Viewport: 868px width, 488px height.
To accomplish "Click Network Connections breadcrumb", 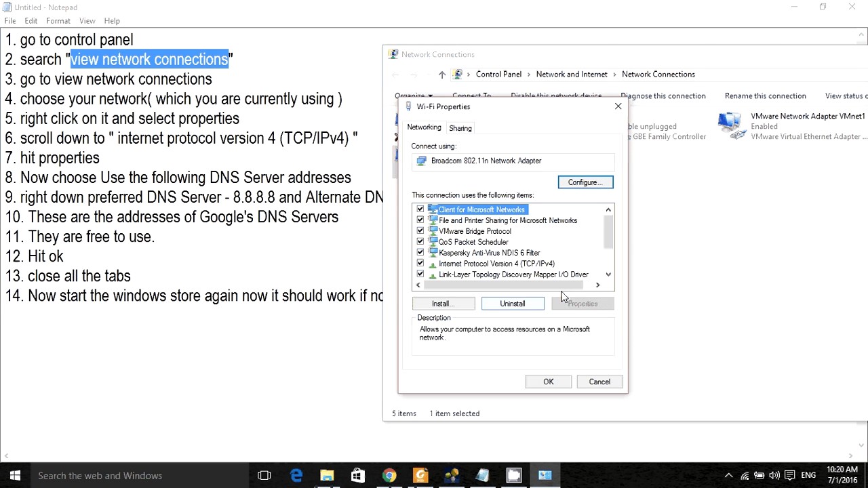I will tap(658, 75).
